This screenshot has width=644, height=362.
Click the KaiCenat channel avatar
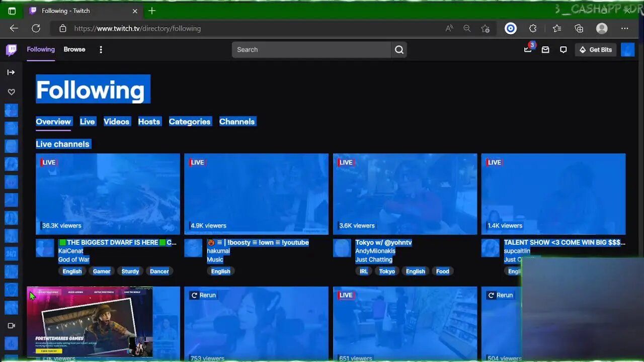pos(45,248)
